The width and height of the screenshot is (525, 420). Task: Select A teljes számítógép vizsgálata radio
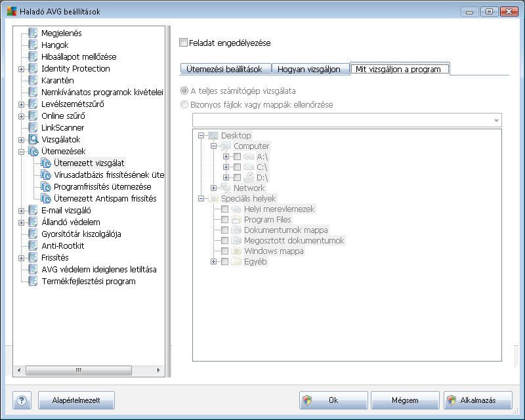(x=184, y=91)
